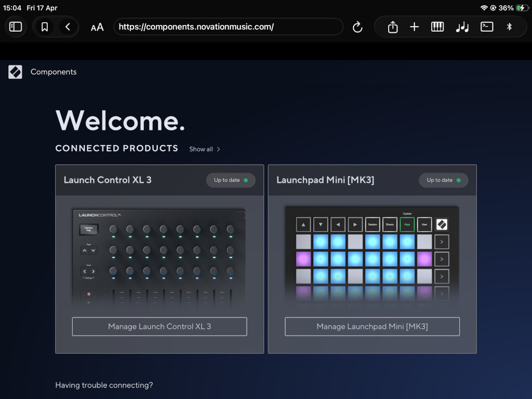Click Up to date badge for Launch Control XL 3
532x399 pixels.
pyautogui.click(x=231, y=180)
